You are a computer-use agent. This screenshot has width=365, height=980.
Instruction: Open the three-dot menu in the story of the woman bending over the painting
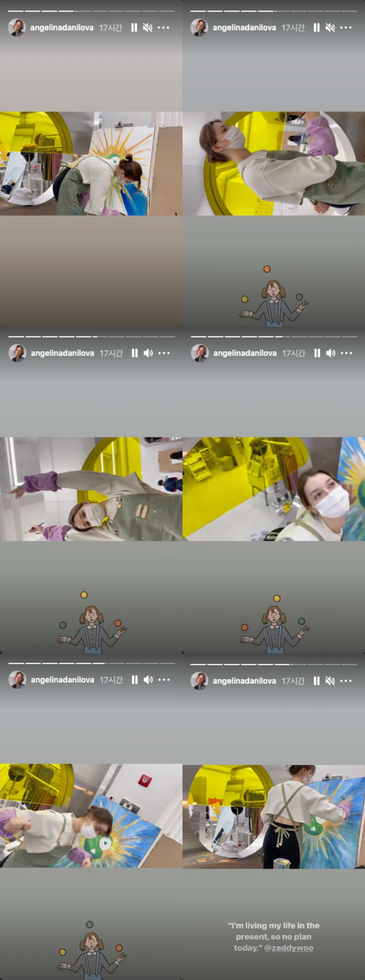[163, 28]
